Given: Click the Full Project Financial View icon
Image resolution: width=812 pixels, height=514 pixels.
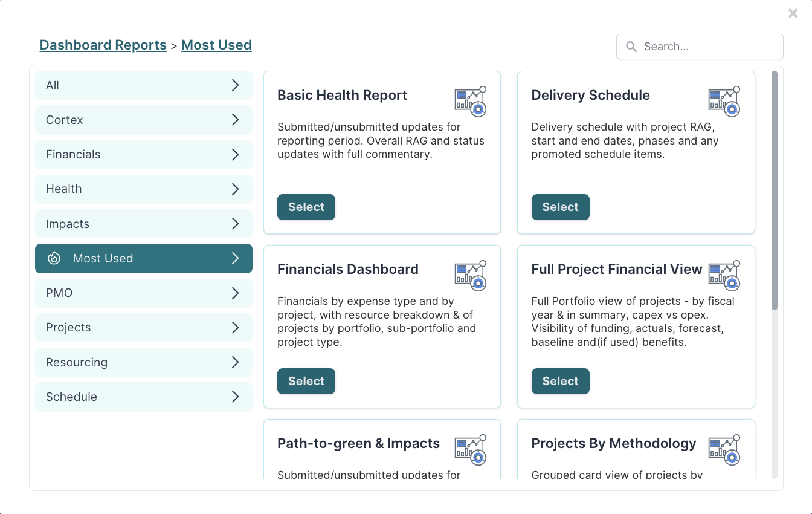Looking at the screenshot, I should (724, 275).
